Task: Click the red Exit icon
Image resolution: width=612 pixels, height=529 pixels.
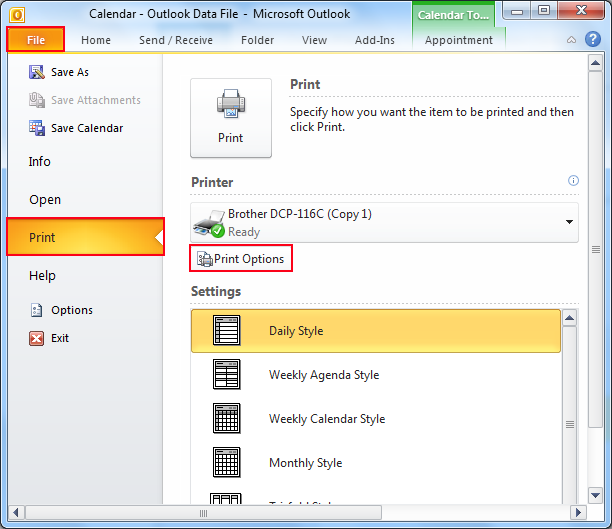Action: coord(36,338)
